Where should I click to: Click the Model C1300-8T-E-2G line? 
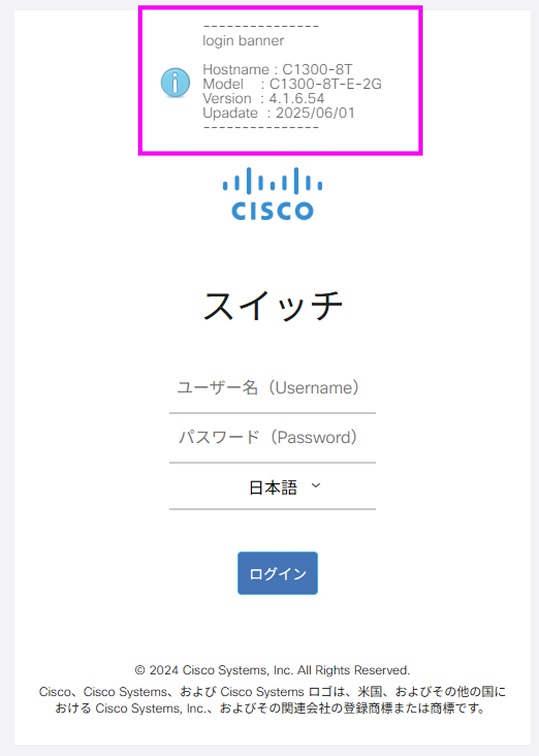(x=292, y=84)
